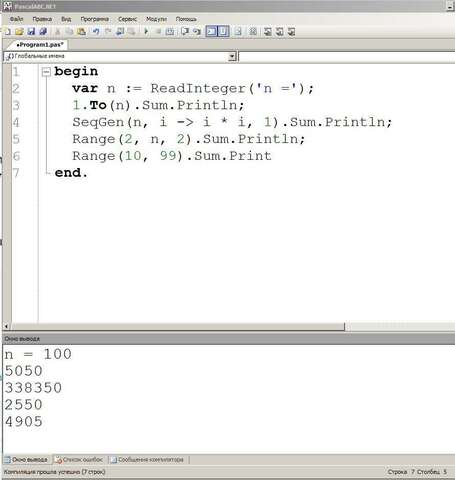Toggle the output window toolbar button
This screenshot has height=480, width=455.
point(211,32)
